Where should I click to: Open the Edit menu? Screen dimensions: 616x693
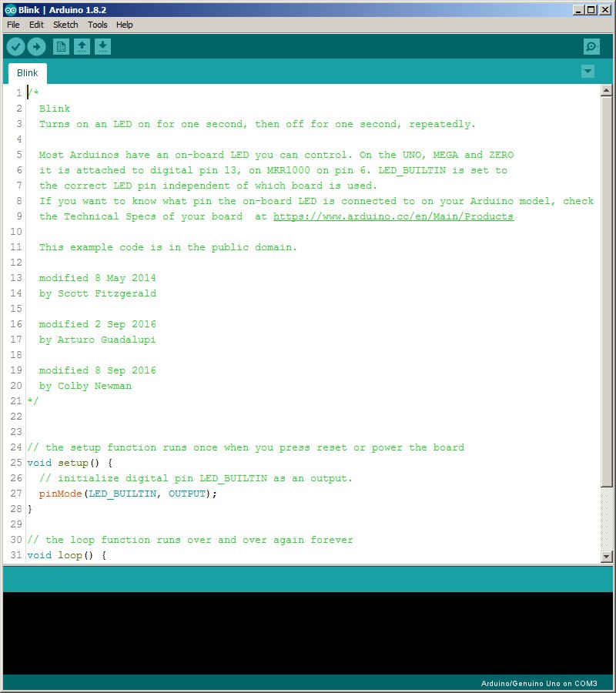36,25
